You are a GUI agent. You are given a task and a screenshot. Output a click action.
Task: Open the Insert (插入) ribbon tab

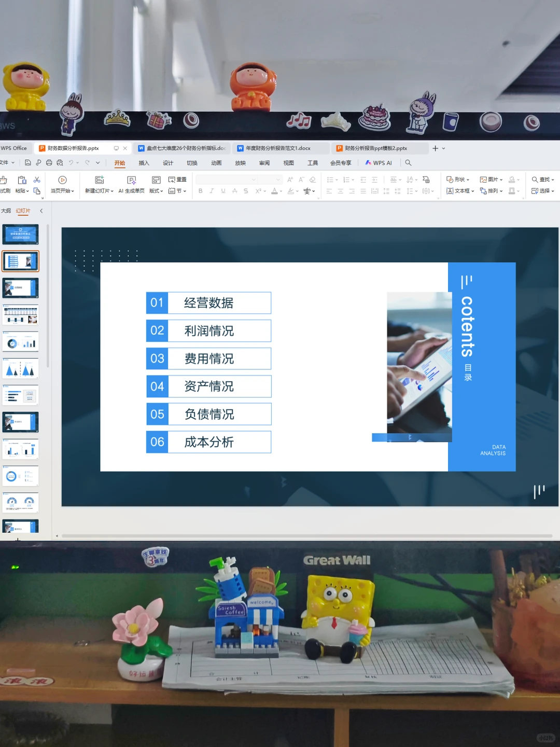[x=144, y=163]
